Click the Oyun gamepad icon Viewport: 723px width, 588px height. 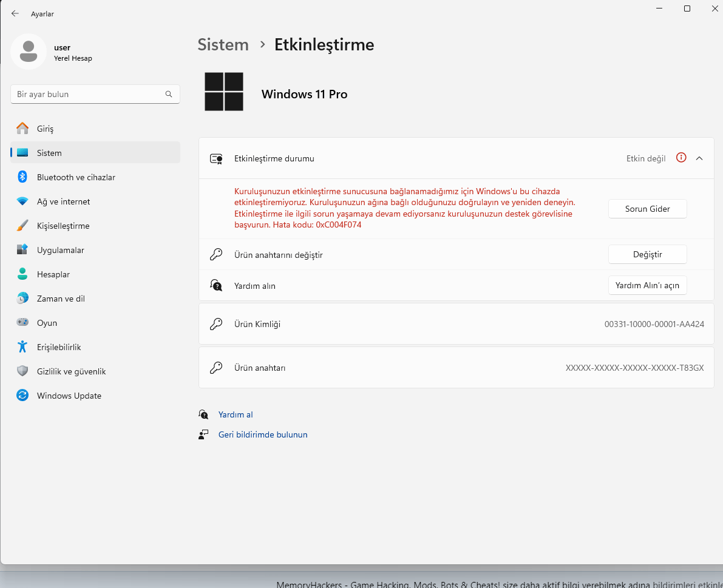tap(22, 322)
